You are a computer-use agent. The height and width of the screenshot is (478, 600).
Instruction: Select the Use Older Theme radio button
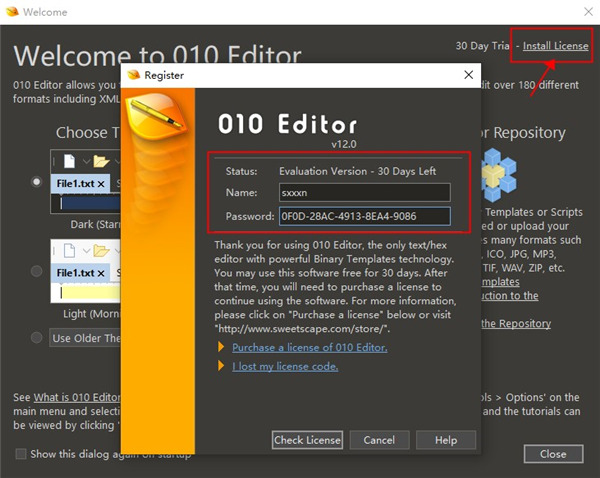tap(37, 338)
